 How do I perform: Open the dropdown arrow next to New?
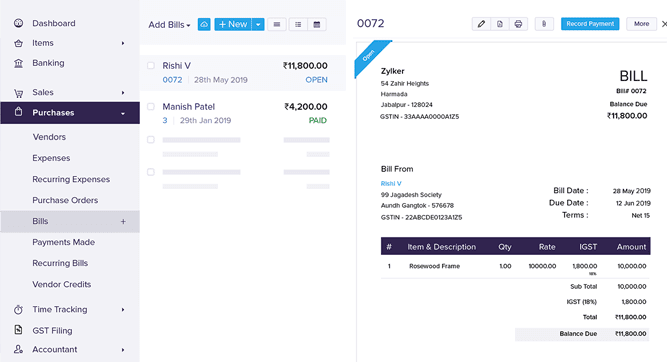(x=258, y=24)
